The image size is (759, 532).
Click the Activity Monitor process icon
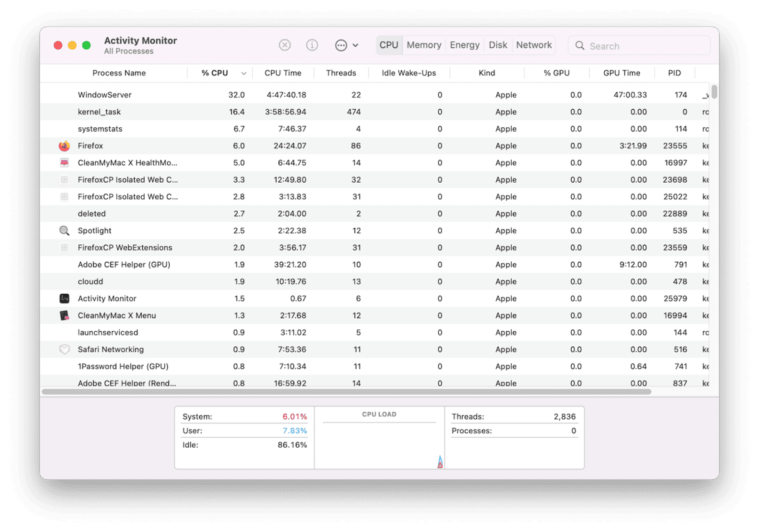(64, 299)
